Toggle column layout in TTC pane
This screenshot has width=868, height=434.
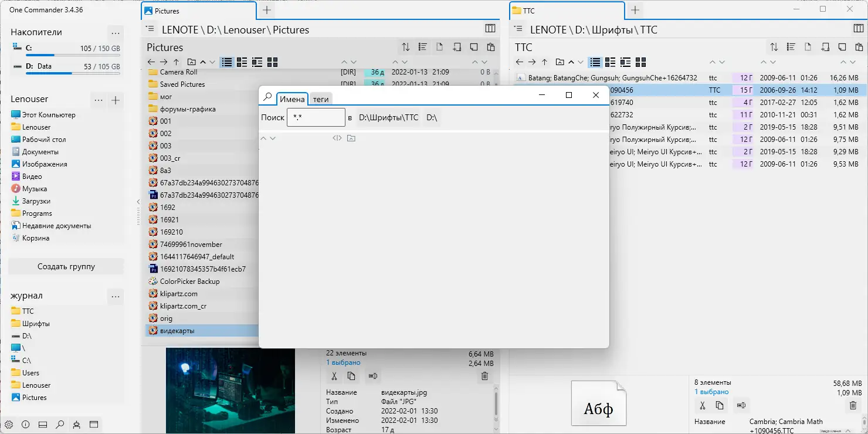click(859, 28)
